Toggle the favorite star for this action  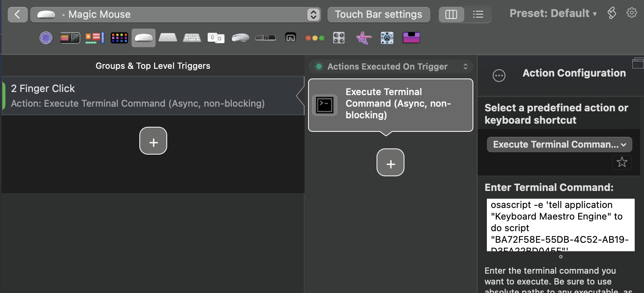(622, 162)
